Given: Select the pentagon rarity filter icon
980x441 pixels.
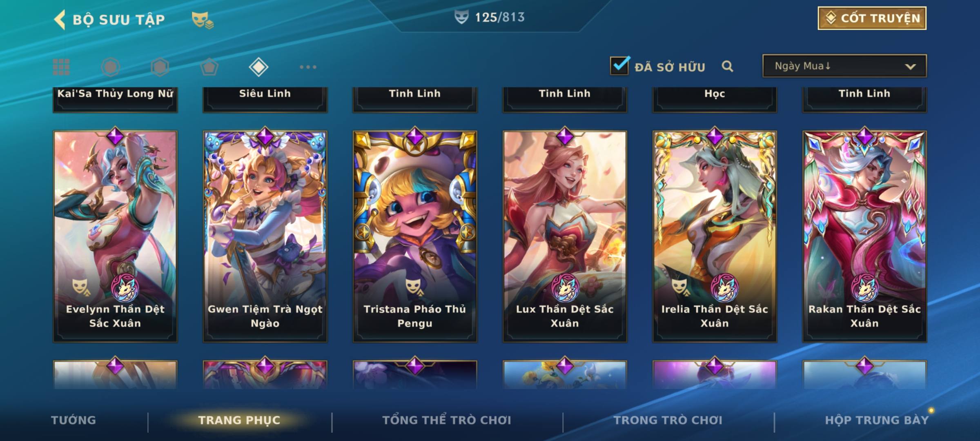Looking at the screenshot, I should point(209,67).
